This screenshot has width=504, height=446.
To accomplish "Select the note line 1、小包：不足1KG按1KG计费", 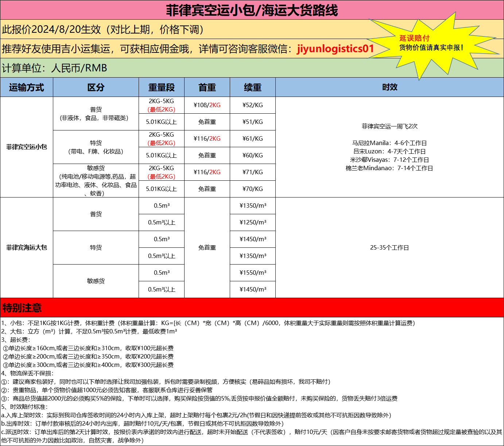I will pyautogui.click(x=208, y=323).
